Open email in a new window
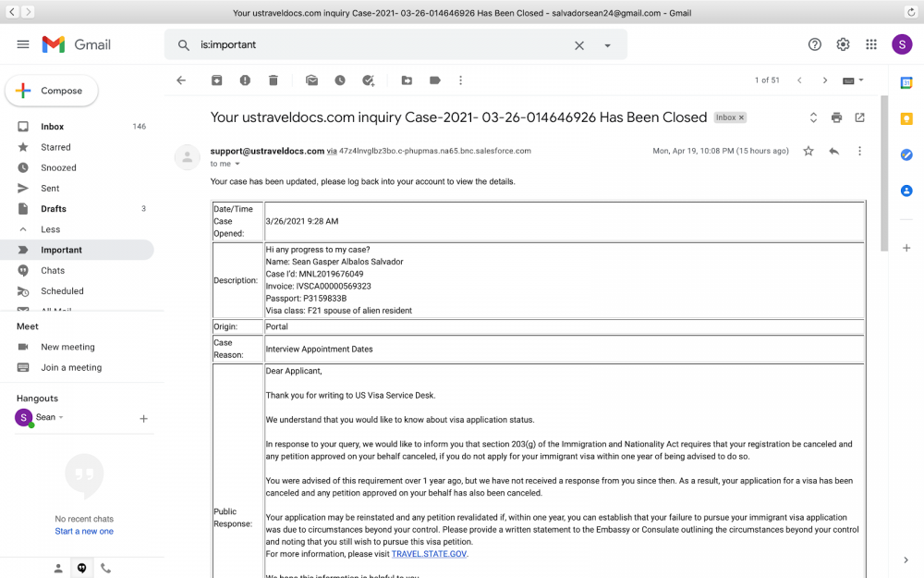924x578 pixels. [x=859, y=117]
